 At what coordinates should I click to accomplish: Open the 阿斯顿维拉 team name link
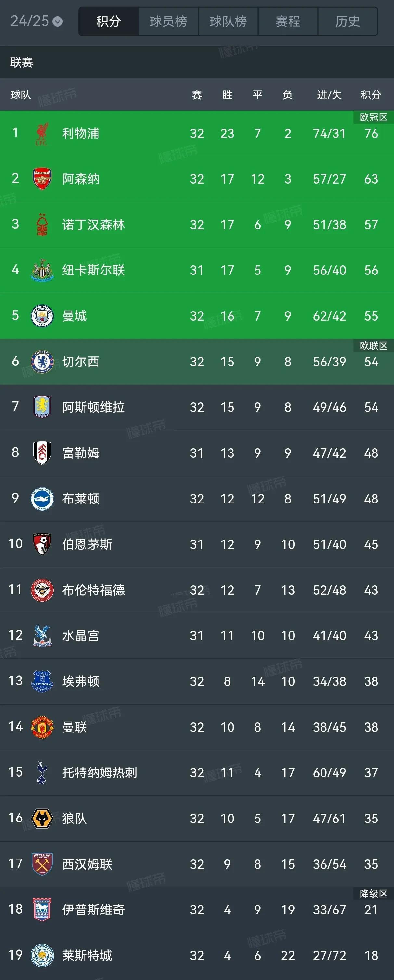point(93,407)
